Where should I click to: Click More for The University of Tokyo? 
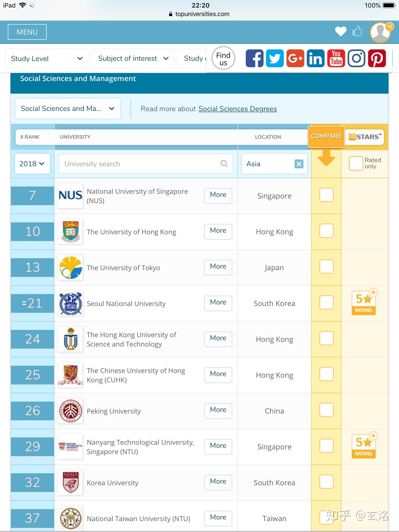(218, 267)
